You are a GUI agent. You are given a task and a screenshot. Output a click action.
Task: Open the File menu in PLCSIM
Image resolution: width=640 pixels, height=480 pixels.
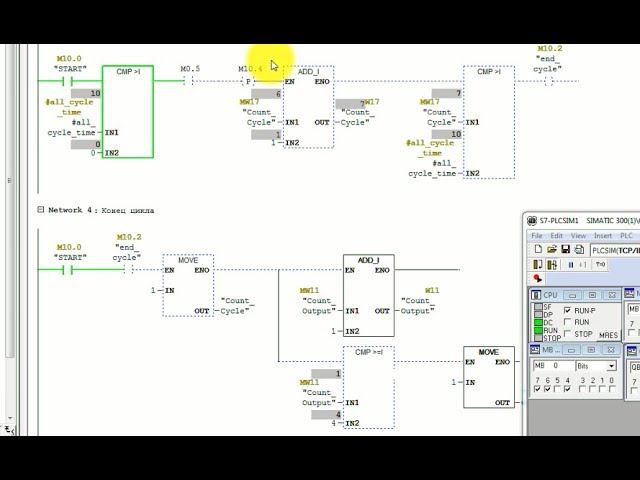pyautogui.click(x=537, y=236)
